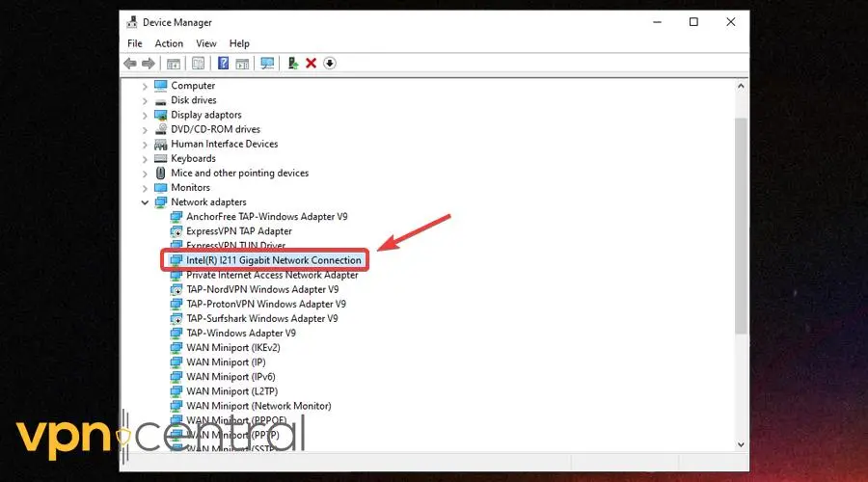Expand the Keyboards node chevron
Screen dimensions: 868x482
point(145,159)
